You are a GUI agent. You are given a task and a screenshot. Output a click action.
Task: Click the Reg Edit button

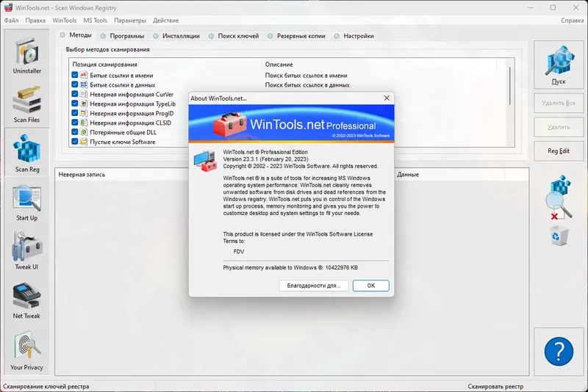(559, 151)
